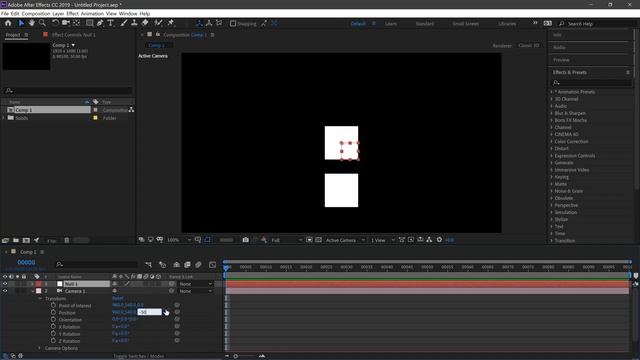This screenshot has height=360, width=640.
Task: Click Toggle Switches / Modes button
Action: click(138, 356)
